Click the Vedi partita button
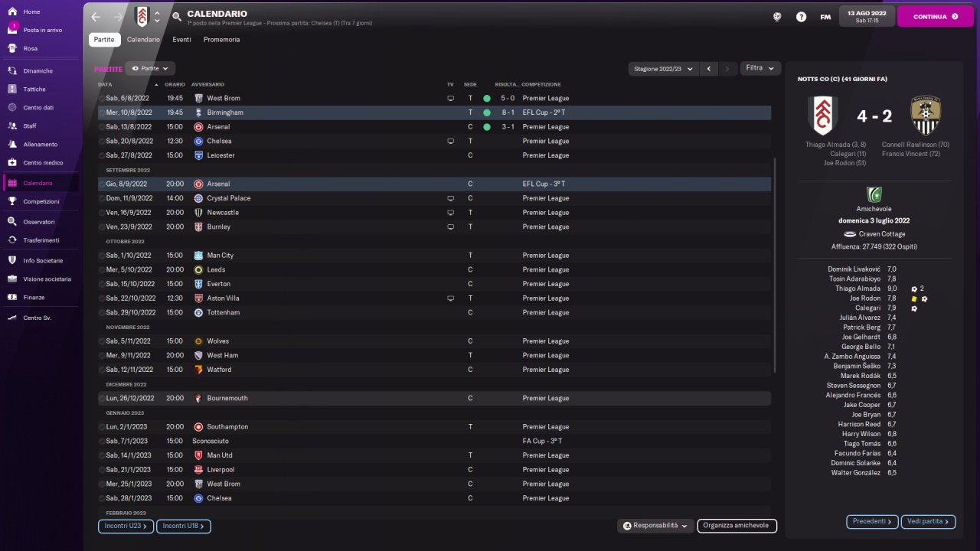Viewport: 980px width, 551px height. tap(928, 522)
